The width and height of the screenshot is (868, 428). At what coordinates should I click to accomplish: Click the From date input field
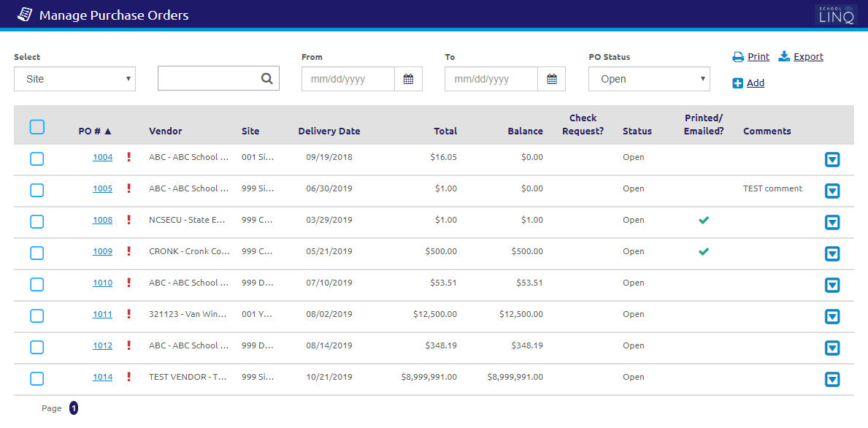point(348,79)
